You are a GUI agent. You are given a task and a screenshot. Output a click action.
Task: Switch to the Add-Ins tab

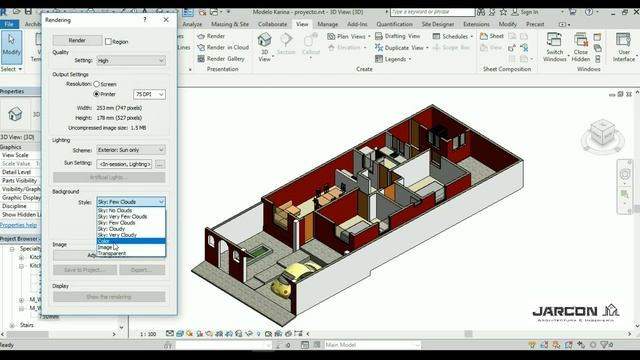[357, 24]
